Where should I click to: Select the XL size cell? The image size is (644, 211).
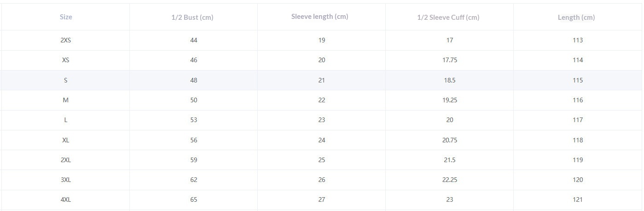coord(66,140)
